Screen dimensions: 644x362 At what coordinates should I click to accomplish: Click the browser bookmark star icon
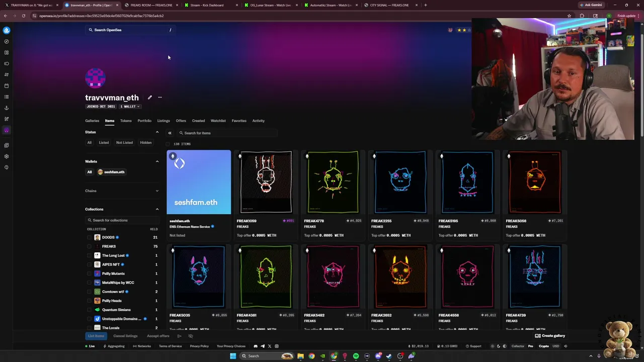[569, 16]
